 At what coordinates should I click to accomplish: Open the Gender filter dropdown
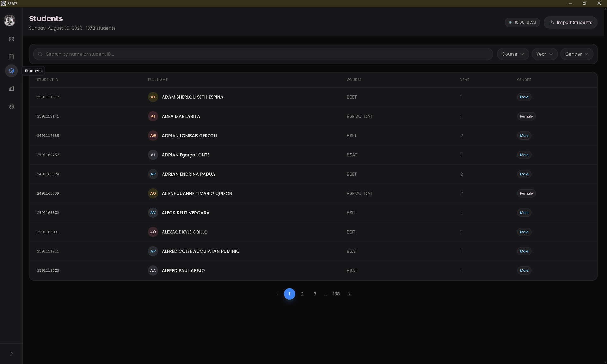[x=577, y=54]
